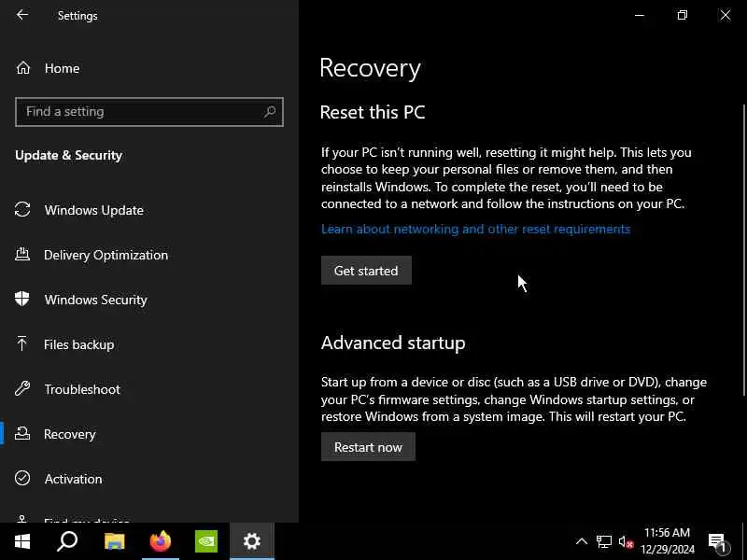The image size is (747, 560).
Task: Open Windows Update page
Action: 149,210
